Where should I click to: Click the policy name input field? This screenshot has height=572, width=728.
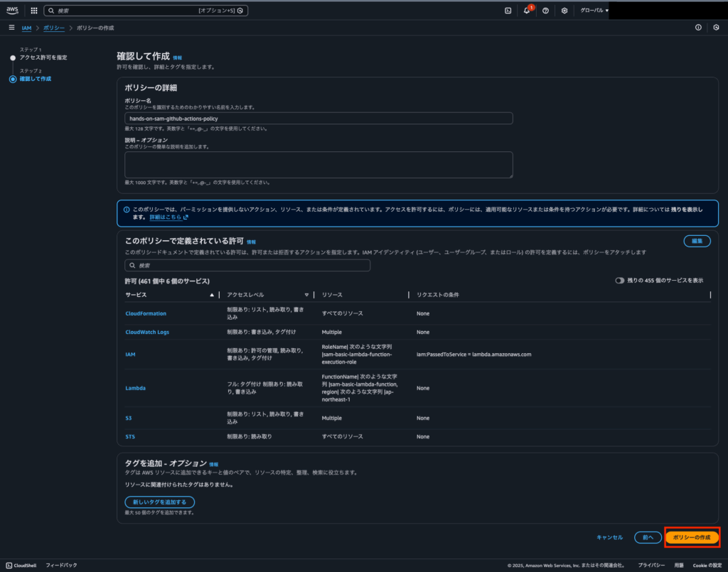coord(318,119)
